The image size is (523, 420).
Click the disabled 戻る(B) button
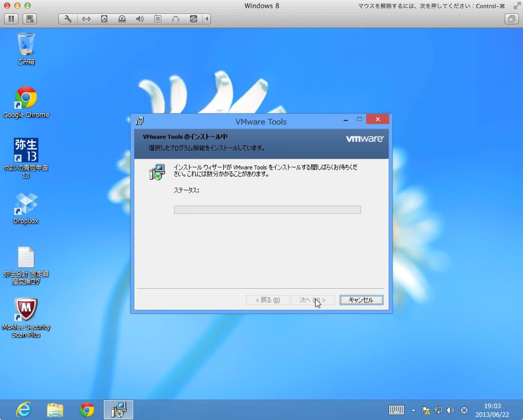pos(268,300)
